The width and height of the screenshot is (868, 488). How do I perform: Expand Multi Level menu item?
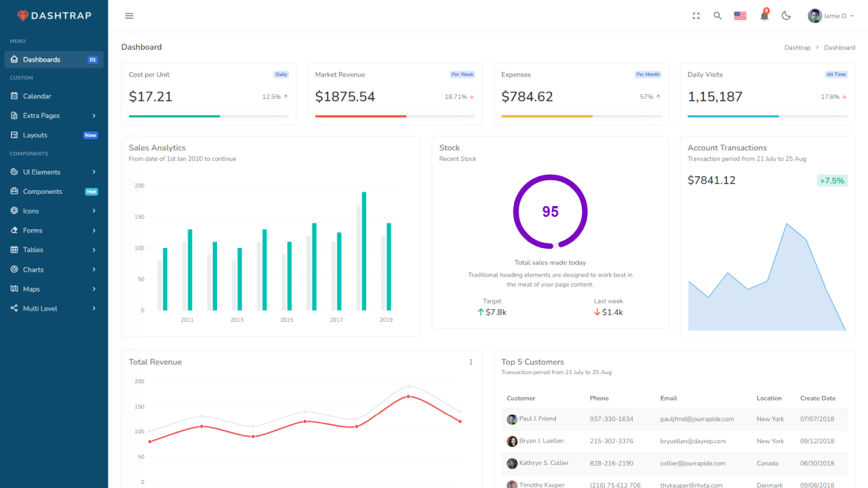pos(54,308)
